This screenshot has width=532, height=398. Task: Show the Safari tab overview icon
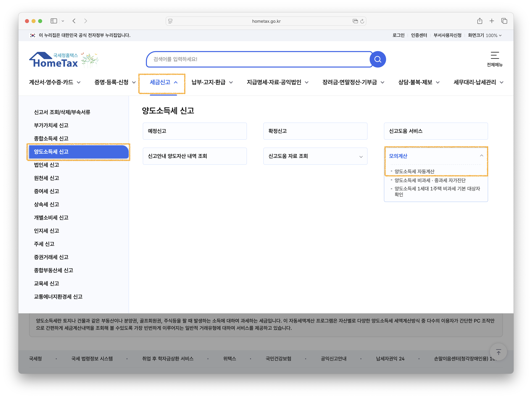tap(504, 21)
